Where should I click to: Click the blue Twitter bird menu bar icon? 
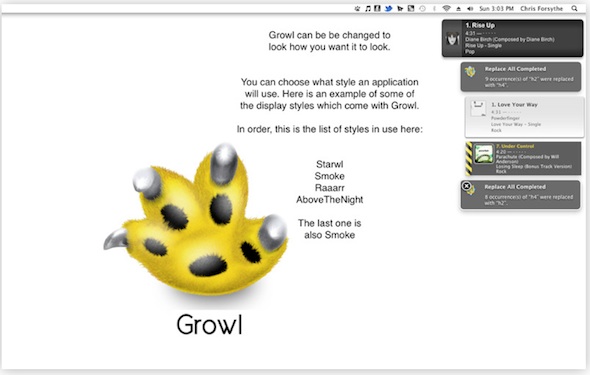point(388,8)
